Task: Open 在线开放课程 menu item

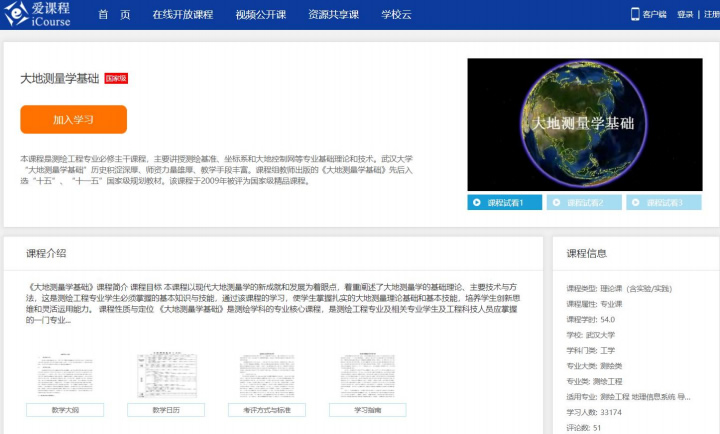Action: tap(183, 15)
